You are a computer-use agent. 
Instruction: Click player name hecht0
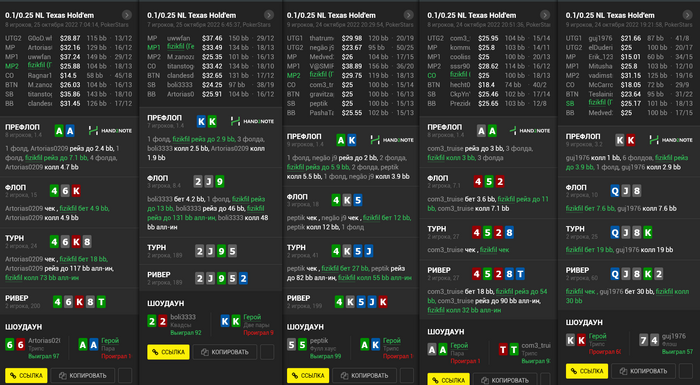(460, 84)
